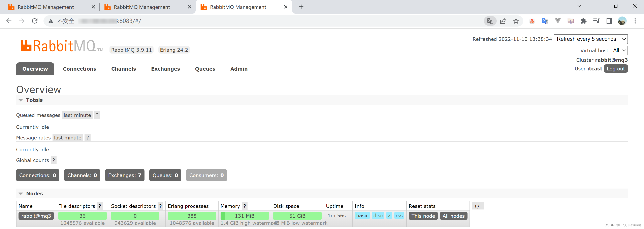Click the basic info tag
Screen dimensions: 644x229
click(x=362, y=216)
